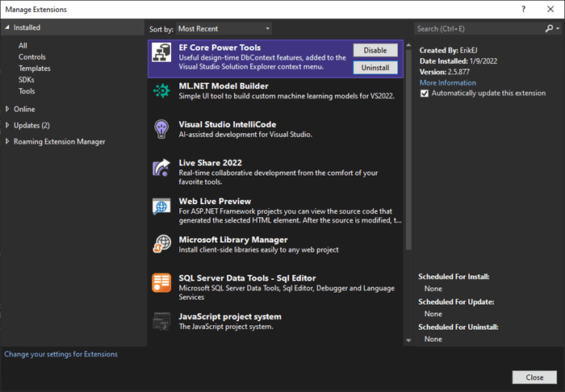Click the SQL Server Data Tools icon
Image resolution: width=565 pixels, height=392 pixels.
click(x=161, y=282)
